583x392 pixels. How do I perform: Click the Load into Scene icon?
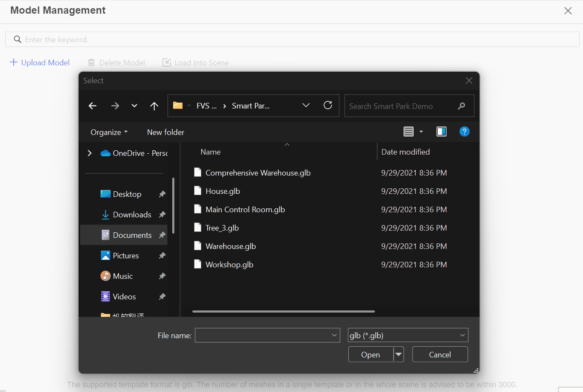click(x=166, y=62)
